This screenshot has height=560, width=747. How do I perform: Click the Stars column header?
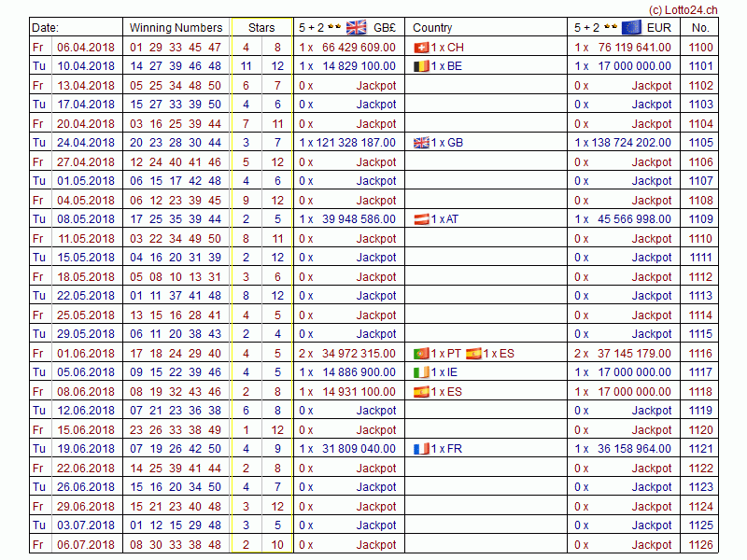coord(261,27)
